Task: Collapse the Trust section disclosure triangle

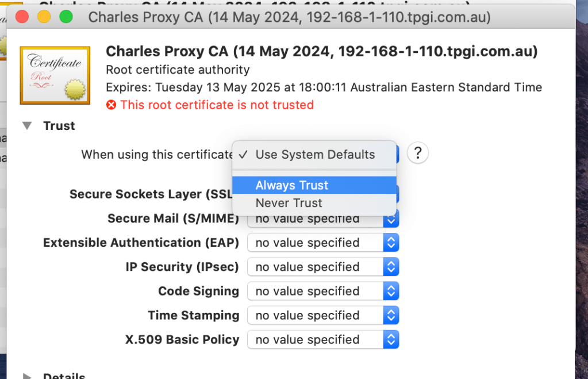Action: click(26, 125)
